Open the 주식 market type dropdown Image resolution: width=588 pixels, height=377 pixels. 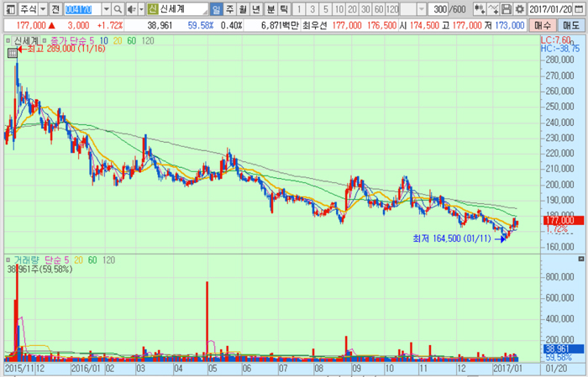click(x=42, y=9)
